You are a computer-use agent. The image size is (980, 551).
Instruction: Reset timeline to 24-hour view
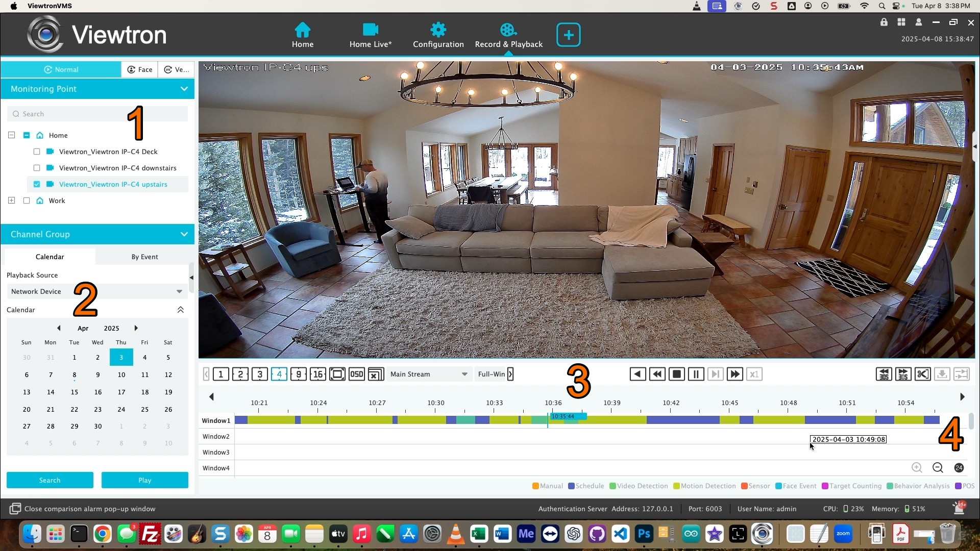959,468
